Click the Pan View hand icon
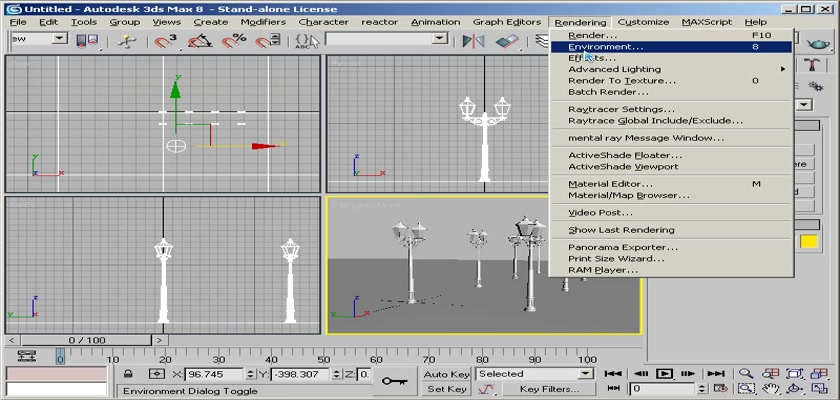The image size is (840, 400). pyautogui.click(x=771, y=389)
